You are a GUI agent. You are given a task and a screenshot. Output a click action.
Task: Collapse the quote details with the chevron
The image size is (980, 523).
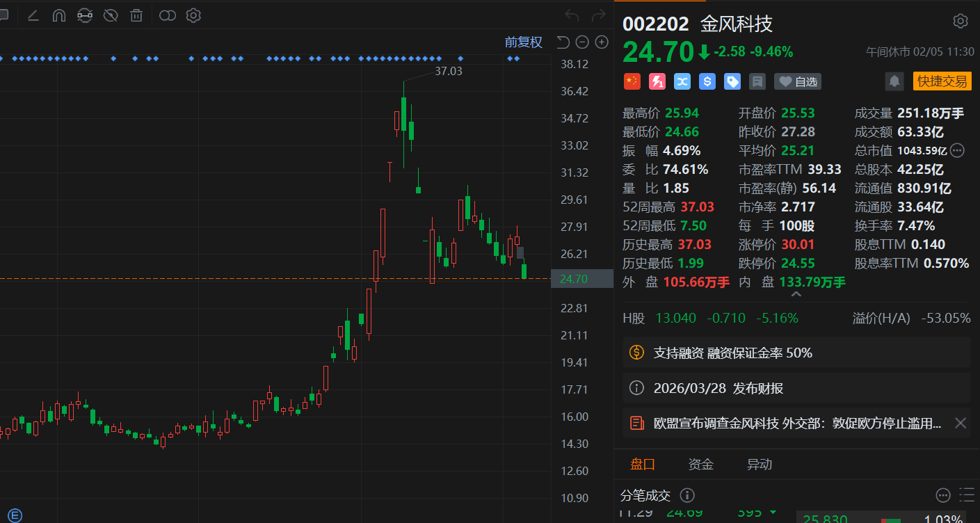coord(796,295)
